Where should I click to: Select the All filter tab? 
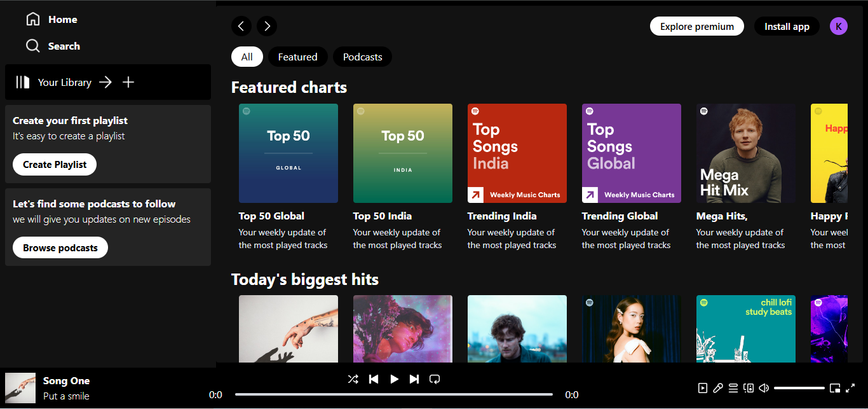[x=247, y=57]
